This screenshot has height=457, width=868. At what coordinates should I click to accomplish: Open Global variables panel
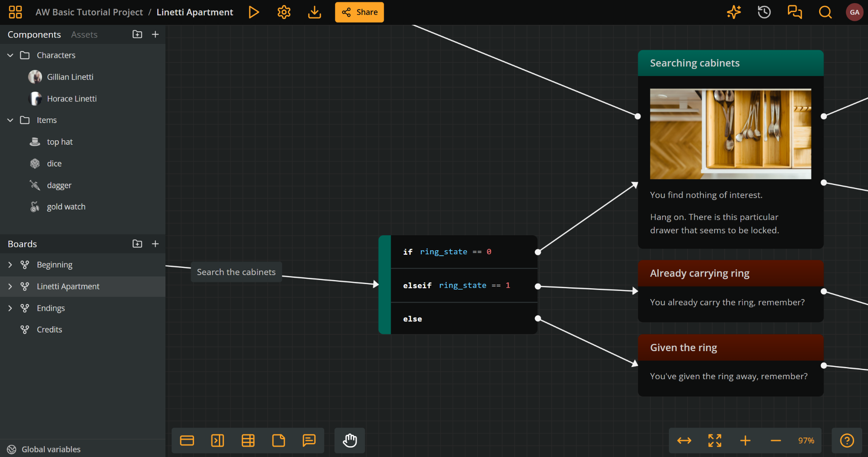pos(44,449)
